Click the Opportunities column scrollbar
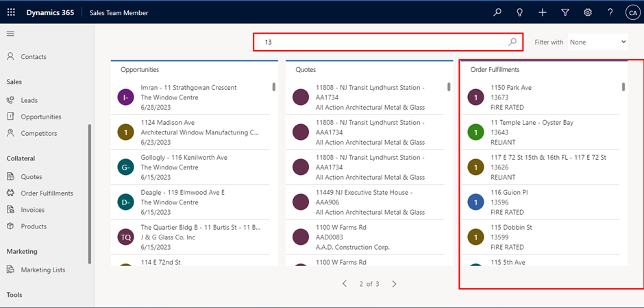644x308 pixels. tap(273, 86)
